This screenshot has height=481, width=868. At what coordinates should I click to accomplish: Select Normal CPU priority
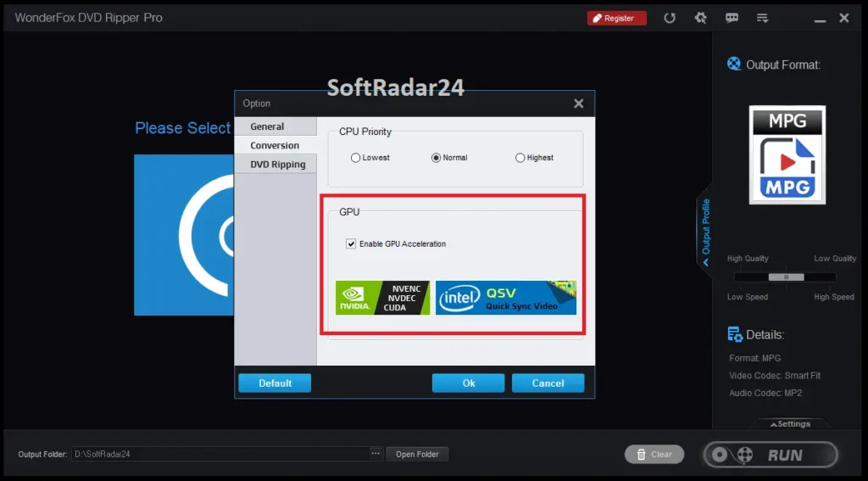pyautogui.click(x=449, y=158)
